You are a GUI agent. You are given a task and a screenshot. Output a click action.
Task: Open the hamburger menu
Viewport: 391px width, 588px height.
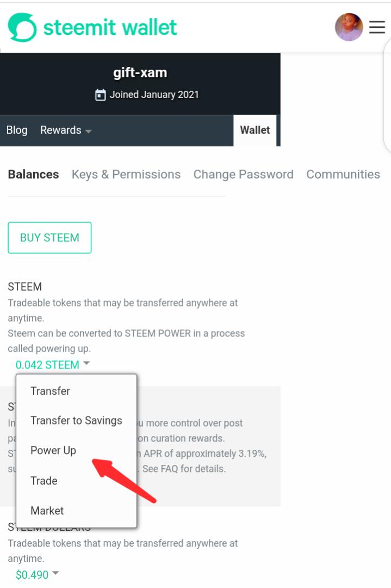coord(377,27)
